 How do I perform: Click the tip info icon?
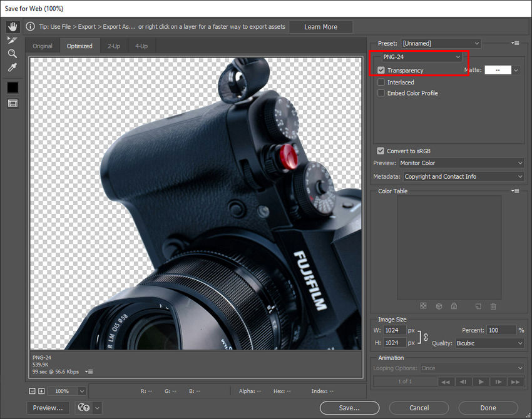[30, 26]
